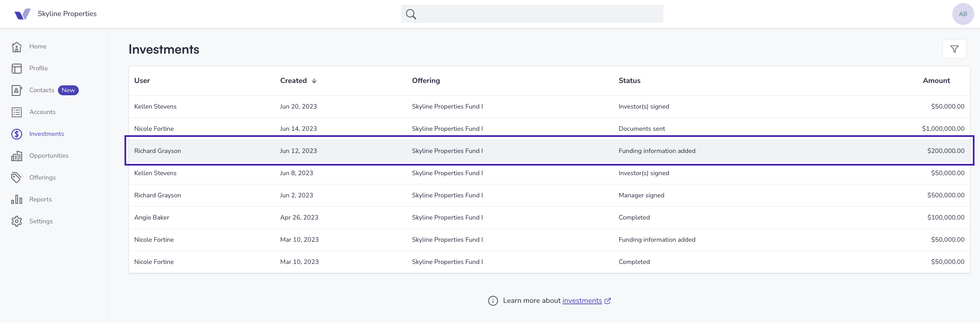Viewport: 980px width, 323px height.
Task: Click the Manager signed status cell
Action: coord(641,195)
